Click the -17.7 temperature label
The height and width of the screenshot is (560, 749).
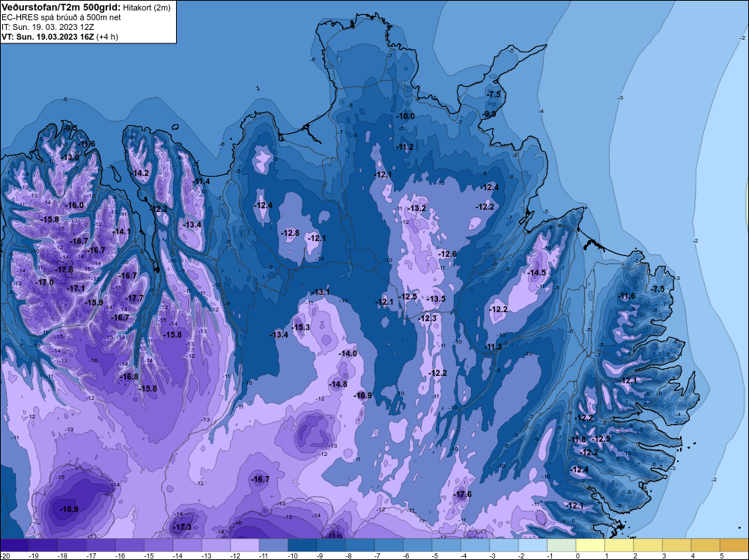[x=134, y=298]
